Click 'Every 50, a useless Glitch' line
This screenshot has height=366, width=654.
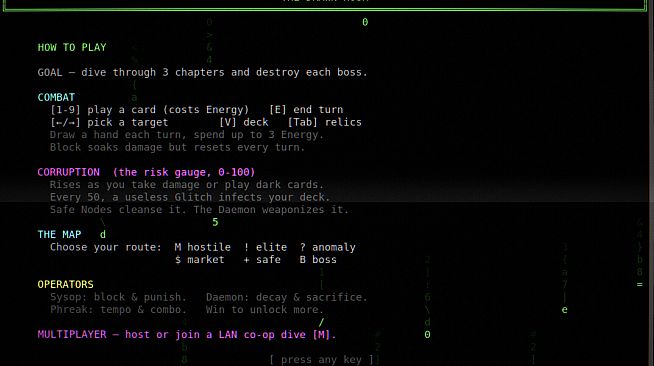coord(190,198)
